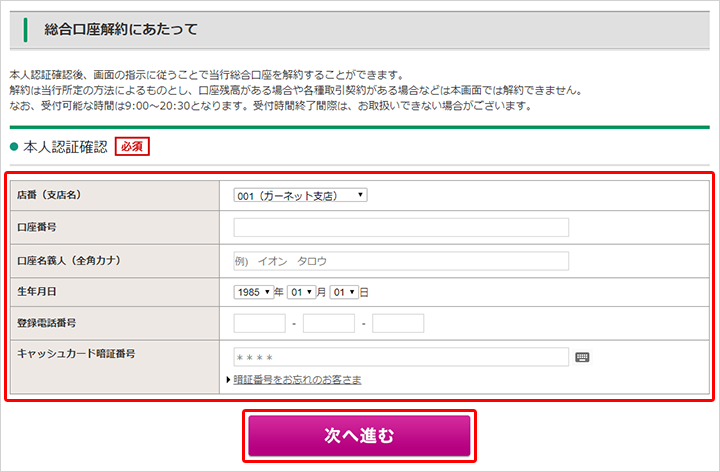Click the 口座番号 account number input field
Screen dimensions: 720x472
coord(401,227)
